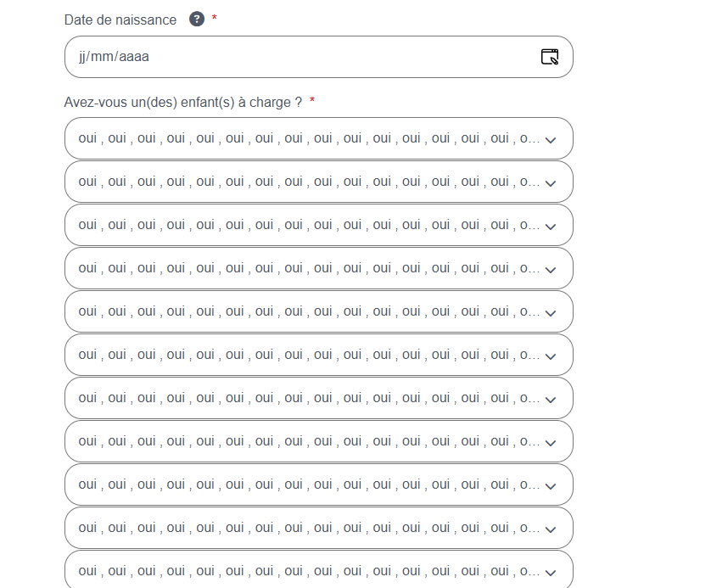Click the chevron arrow of the ninth 'oui' dropdown

pos(551,486)
